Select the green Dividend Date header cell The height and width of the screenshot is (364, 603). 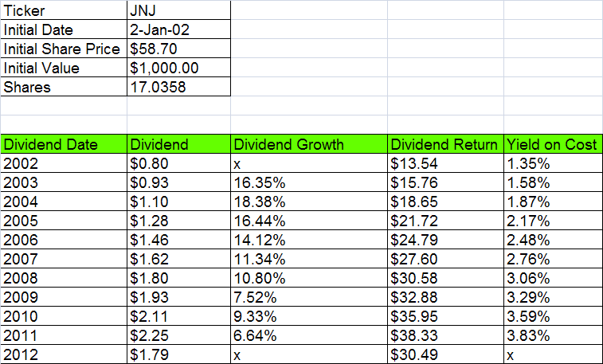click(x=64, y=144)
